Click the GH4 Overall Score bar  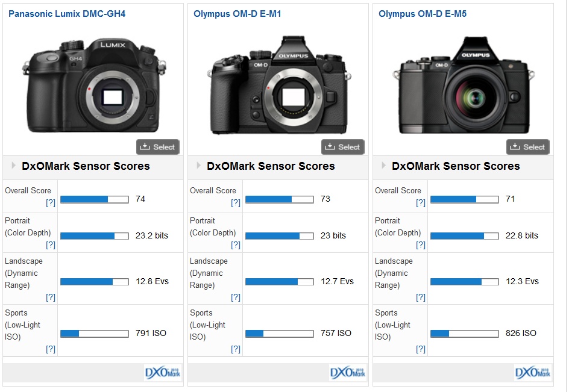tap(95, 199)
